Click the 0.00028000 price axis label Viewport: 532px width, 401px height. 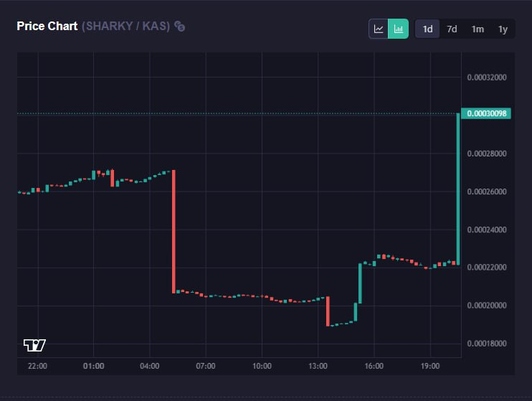(487, 154)
